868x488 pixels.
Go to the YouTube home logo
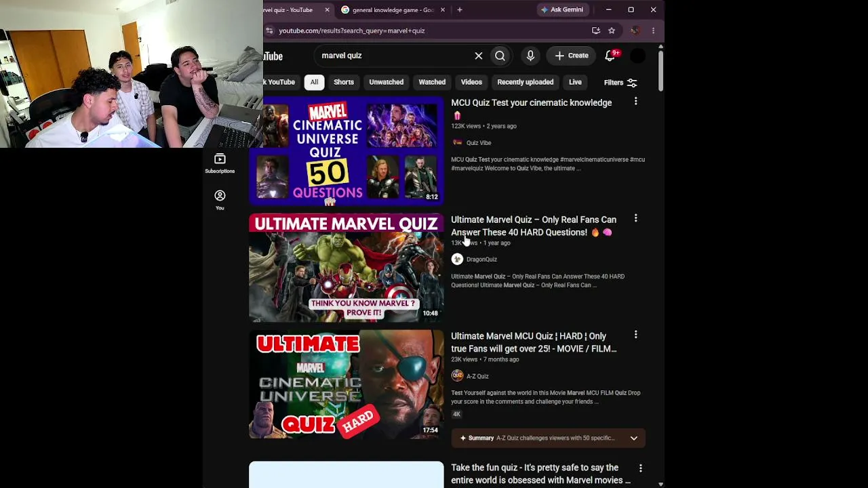pyautogui.click(x=273, y=56)
